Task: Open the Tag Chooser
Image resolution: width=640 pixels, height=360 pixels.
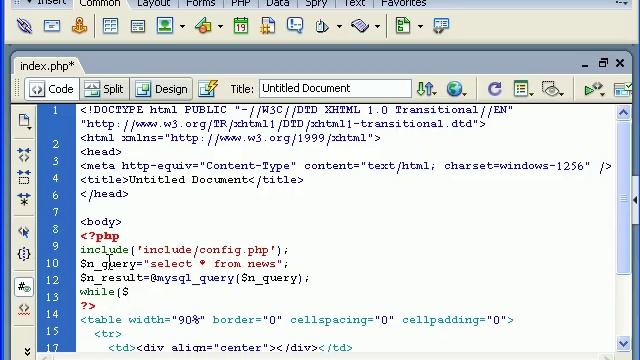Action: 441,26
